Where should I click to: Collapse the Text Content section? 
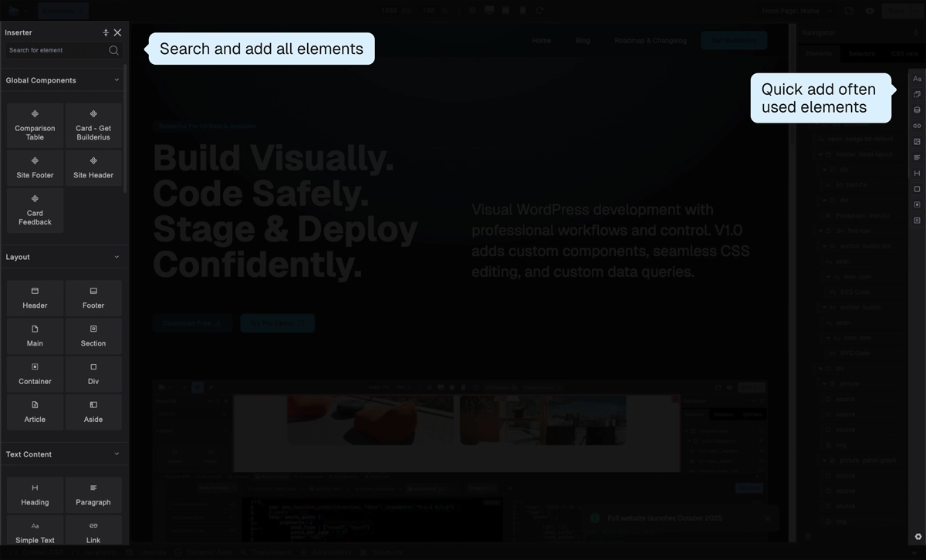click(117, 454)
